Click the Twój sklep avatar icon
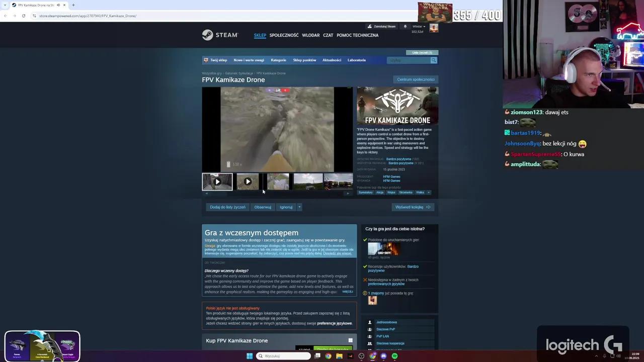This screenshot has height=362, width=644. click(x=206, y=60)
